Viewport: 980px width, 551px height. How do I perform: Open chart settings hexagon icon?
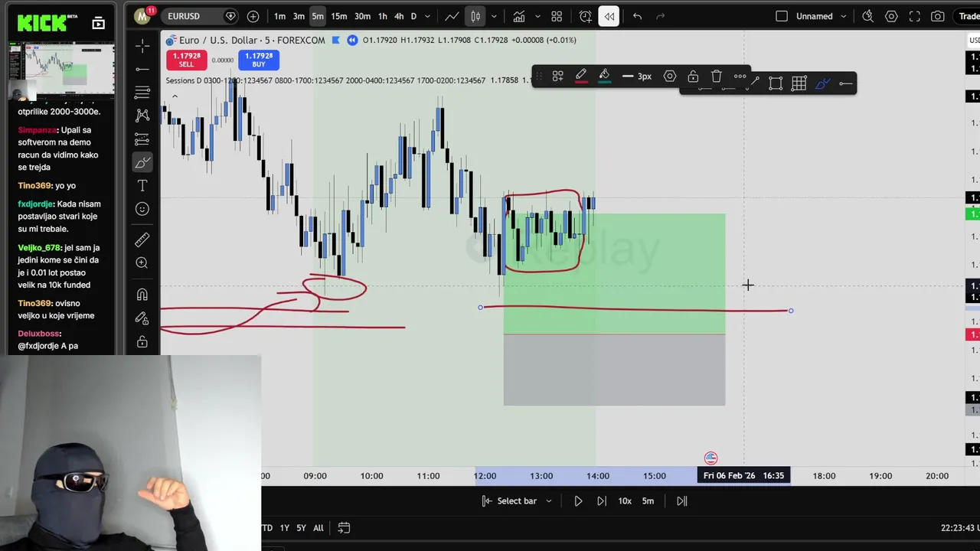click(x=891, y=16)
